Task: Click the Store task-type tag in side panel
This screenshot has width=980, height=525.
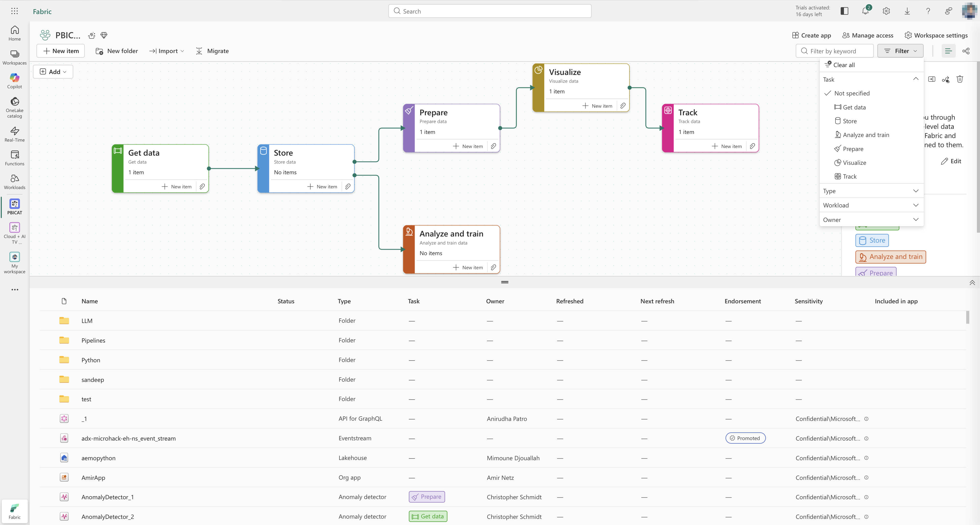Action: 872,240
